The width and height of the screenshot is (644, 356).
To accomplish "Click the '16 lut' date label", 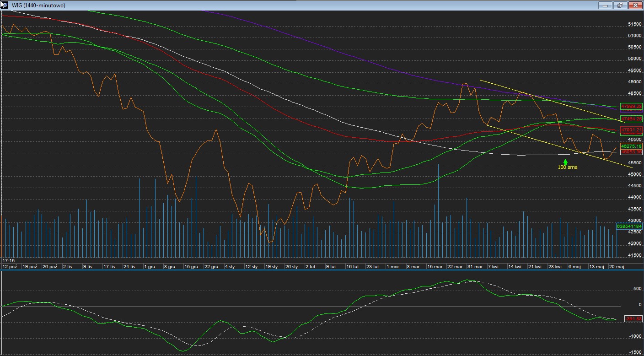I will 352,266.
